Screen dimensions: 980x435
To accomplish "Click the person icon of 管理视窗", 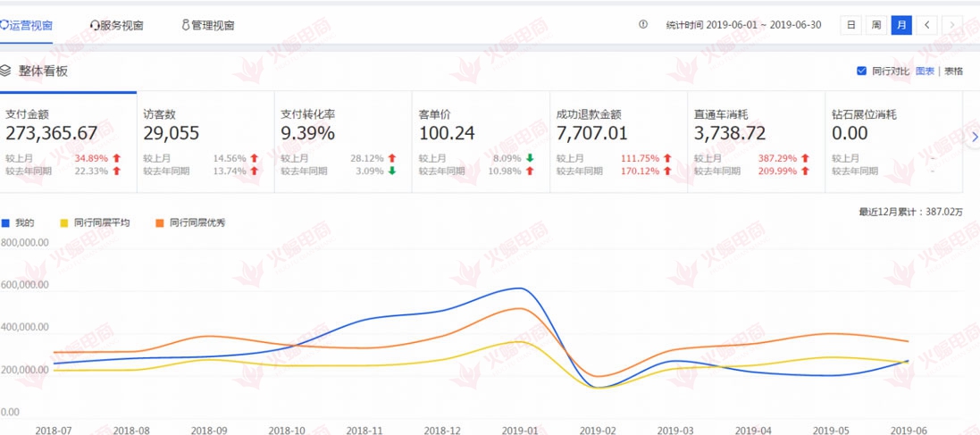I will (x=185, y=26).
